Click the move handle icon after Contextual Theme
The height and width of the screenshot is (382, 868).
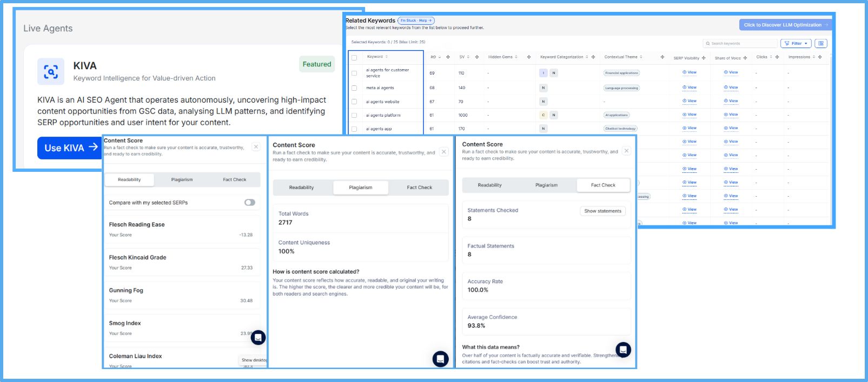point(662,57)
